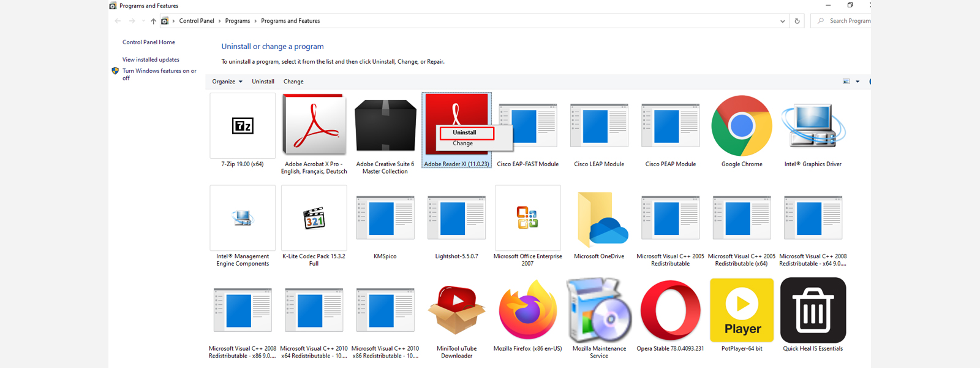Select the 7-Zip 19.00 (x64) program icon
Screen dimensions: 980x368
click(x=243, y=126)
